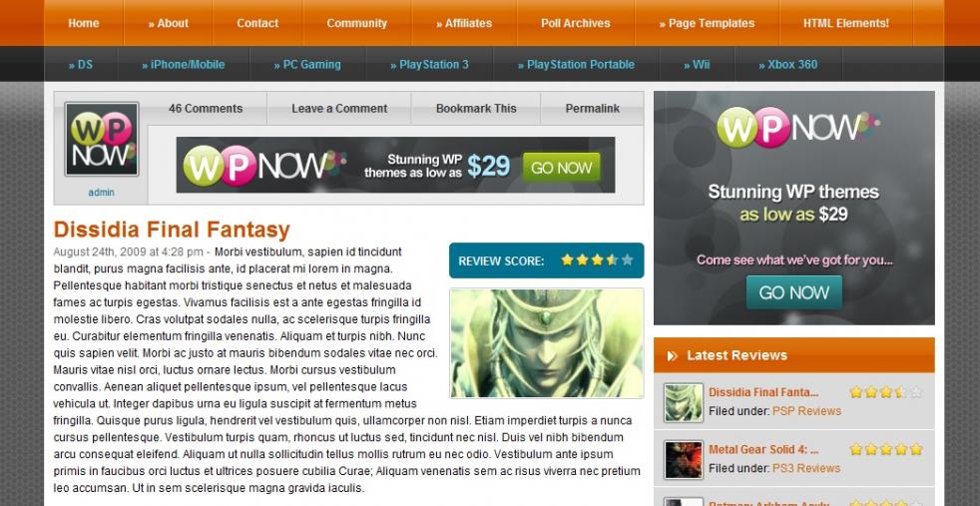This screenshot has width=980, height=506.
Task: Click the teal GO NOW sidebar button
Action: pyautogui.click(x=793, y=292)
